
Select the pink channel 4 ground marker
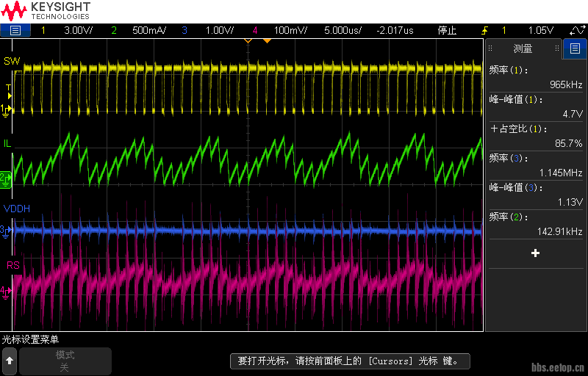pyautogui.click(x=6, y=292)
